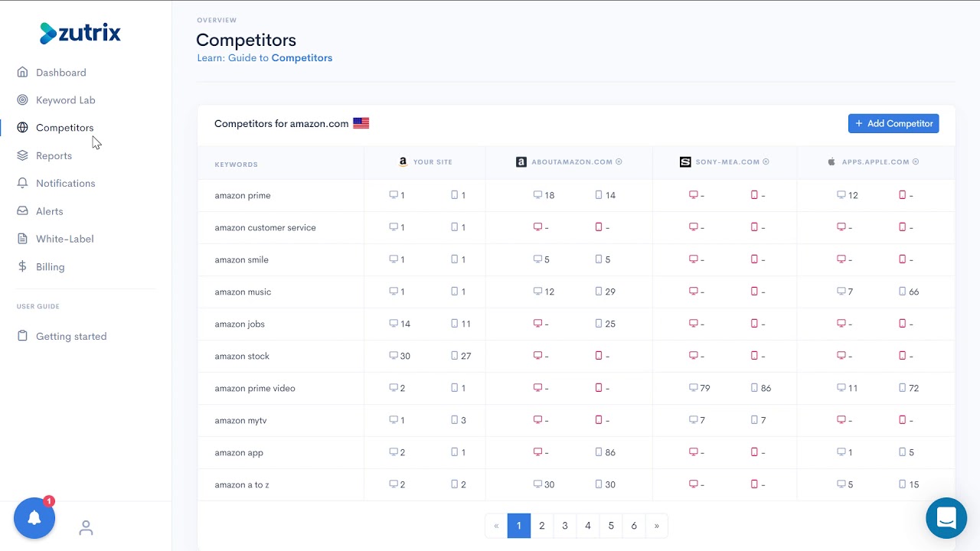Remove competitor sony-mea.com with the x icon
Viewport: 980px width, 551px height.
(766, 162)
